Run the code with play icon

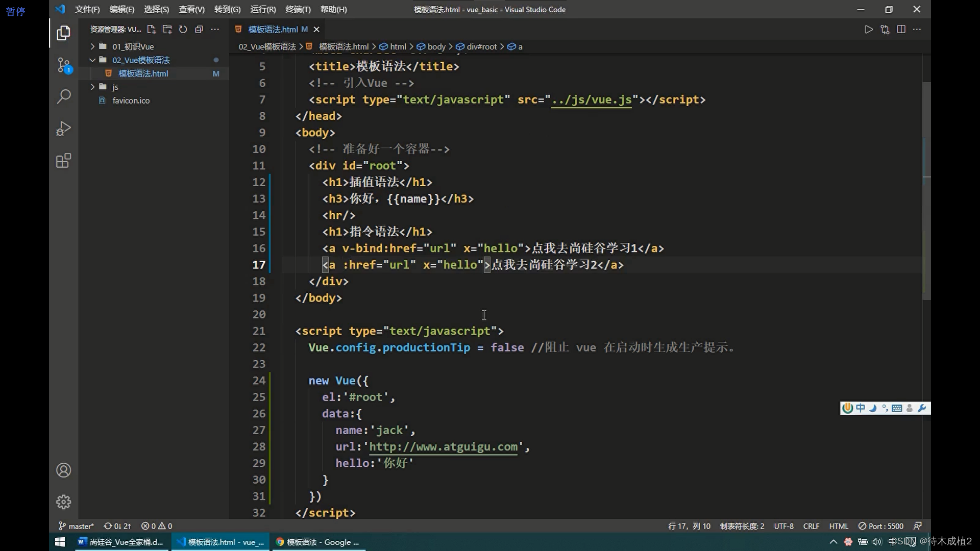[868, 30]
